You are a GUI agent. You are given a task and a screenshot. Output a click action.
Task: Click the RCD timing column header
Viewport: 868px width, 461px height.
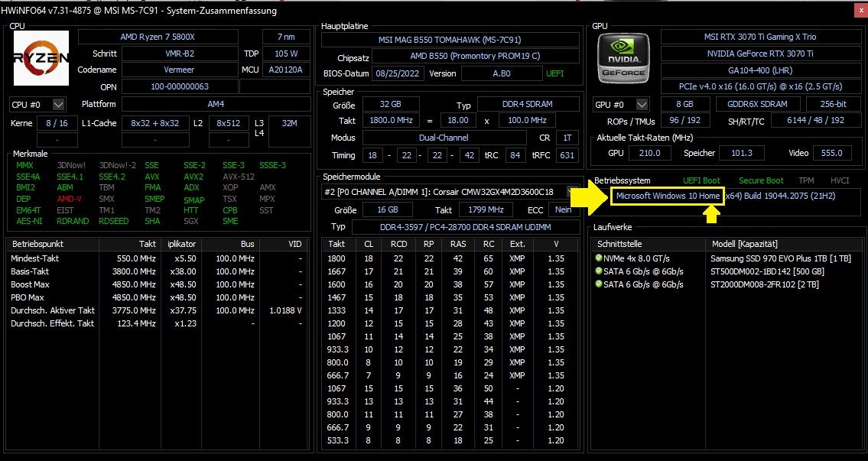398,244
